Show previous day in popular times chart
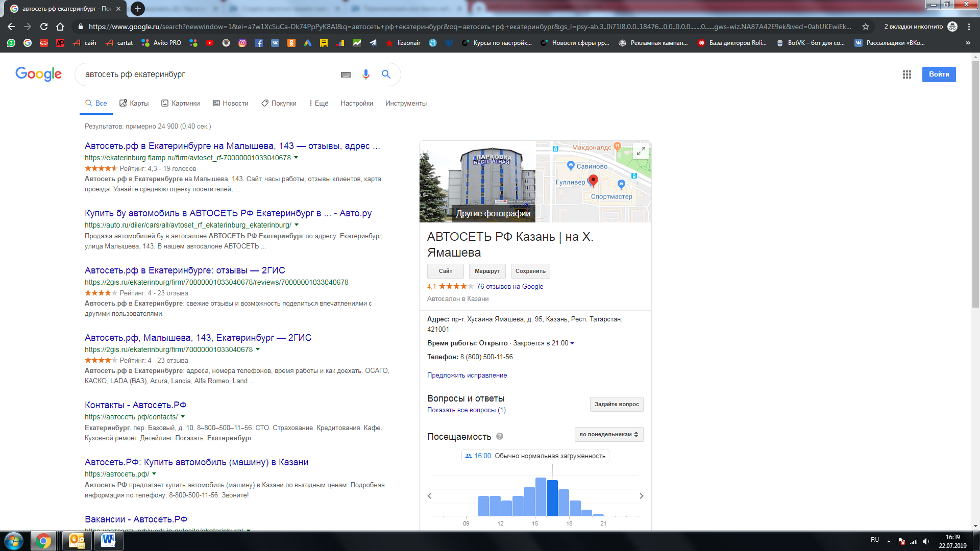The width and height of the screenshot is (980, 551). coord(430,496)
